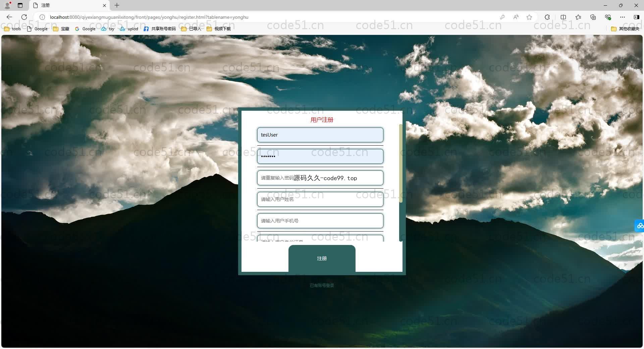Reload the current page
This screenshot has width=644, height=349.
(24, 17)
